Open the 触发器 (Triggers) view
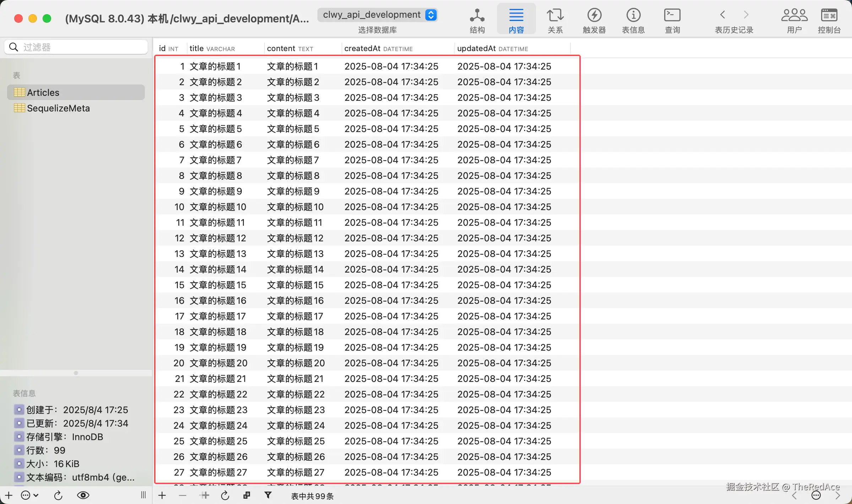 (x=594, y=20)
